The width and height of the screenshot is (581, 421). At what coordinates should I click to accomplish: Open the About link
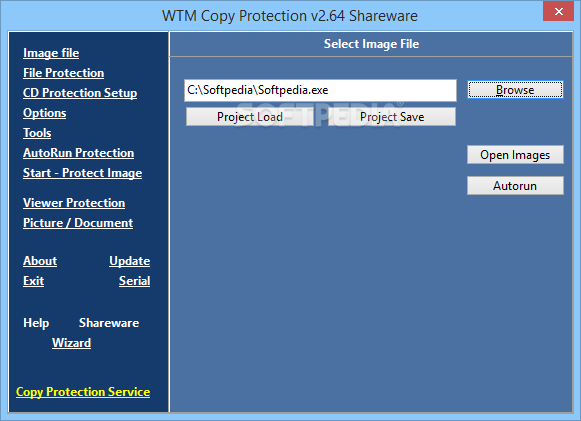coord(40,261)
